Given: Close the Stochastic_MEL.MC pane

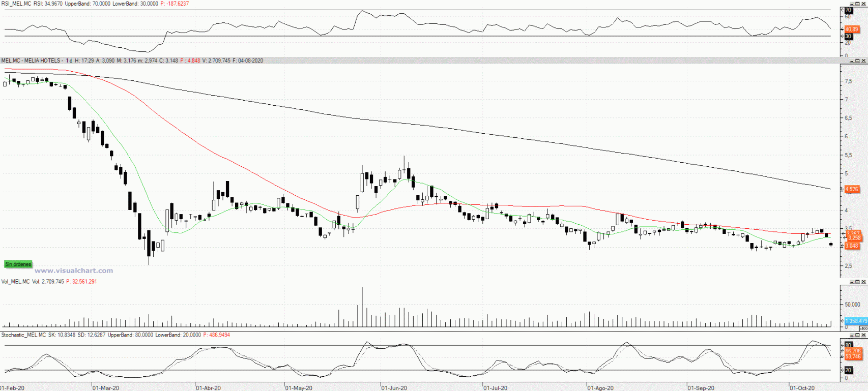Looking at the screenshot, I should (863, 335).
